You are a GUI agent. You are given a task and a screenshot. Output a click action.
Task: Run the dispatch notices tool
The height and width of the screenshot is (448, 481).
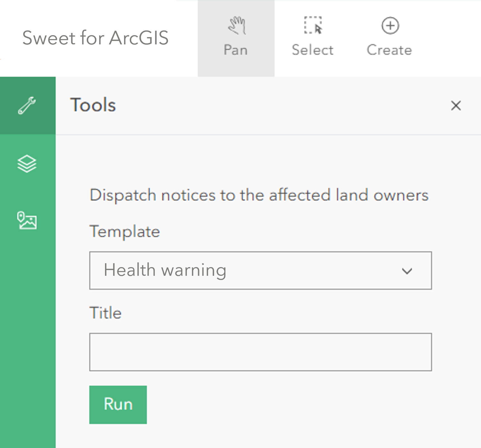(118, 404)
